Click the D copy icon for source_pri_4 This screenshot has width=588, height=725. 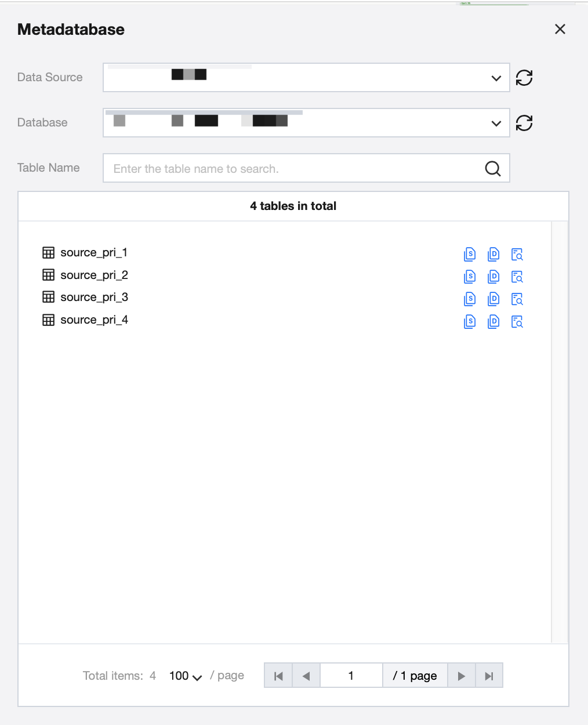click(x=493, y=321)
